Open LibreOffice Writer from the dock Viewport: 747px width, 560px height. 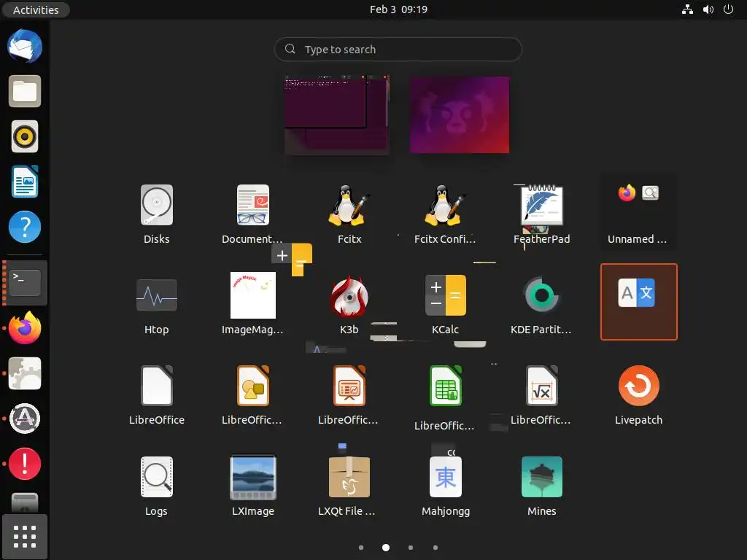(25, 182)
